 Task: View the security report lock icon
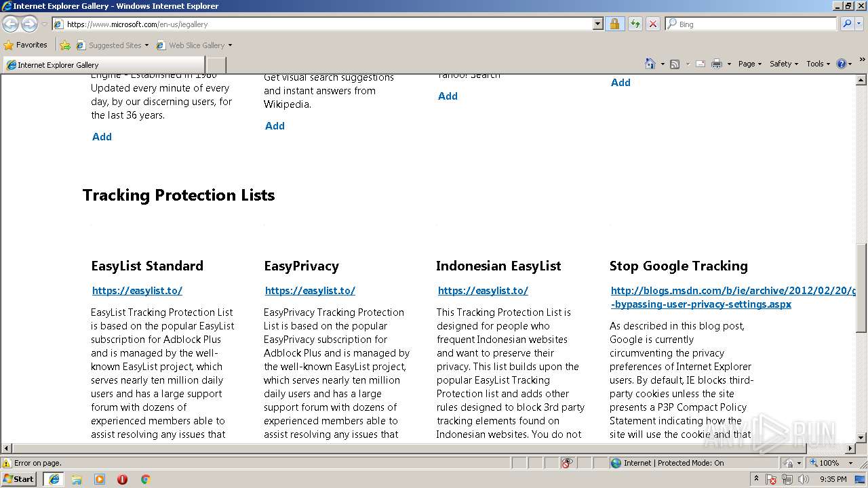point(614,24)
